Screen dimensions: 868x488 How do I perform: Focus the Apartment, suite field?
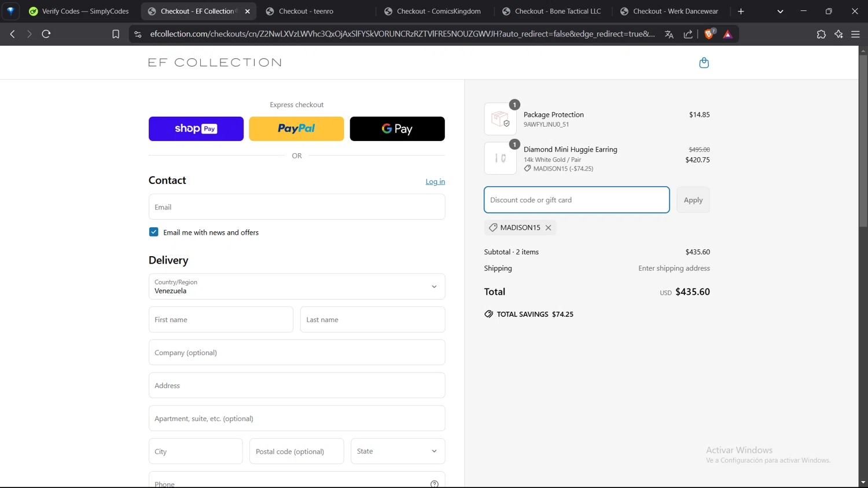click(297, 418)
